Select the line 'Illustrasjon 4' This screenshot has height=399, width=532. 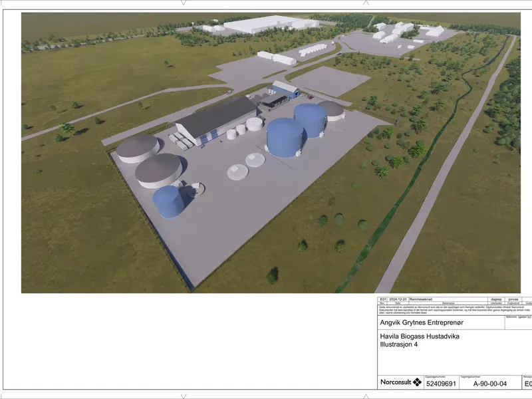(398, 344)
